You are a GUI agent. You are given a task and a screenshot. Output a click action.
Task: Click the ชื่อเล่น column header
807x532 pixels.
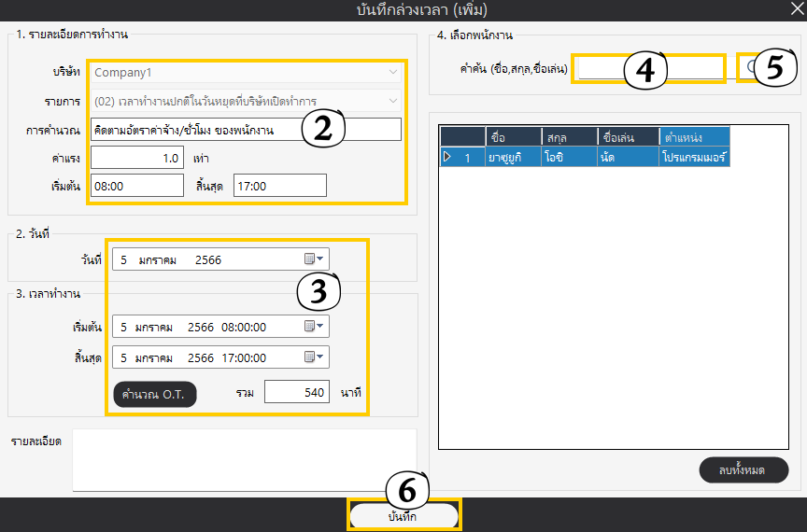[628, 138]
